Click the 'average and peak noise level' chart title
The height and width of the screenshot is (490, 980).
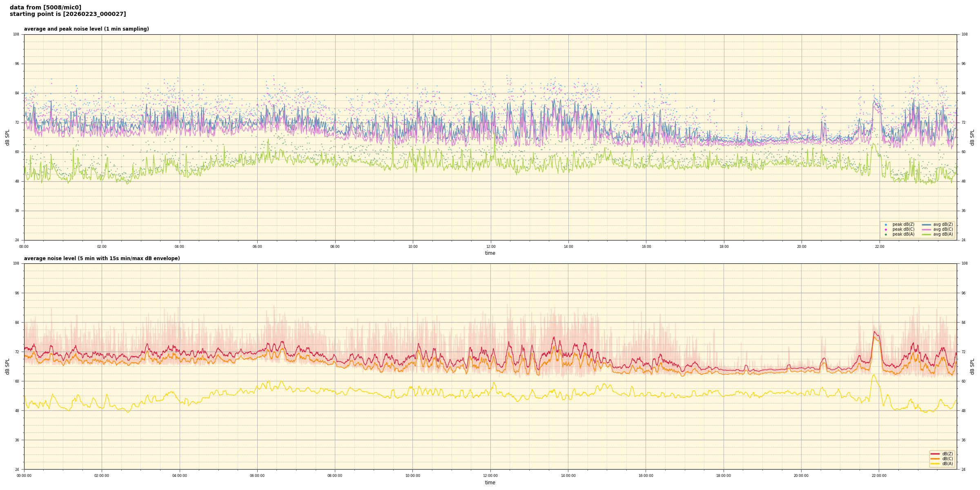pos(86,29)
